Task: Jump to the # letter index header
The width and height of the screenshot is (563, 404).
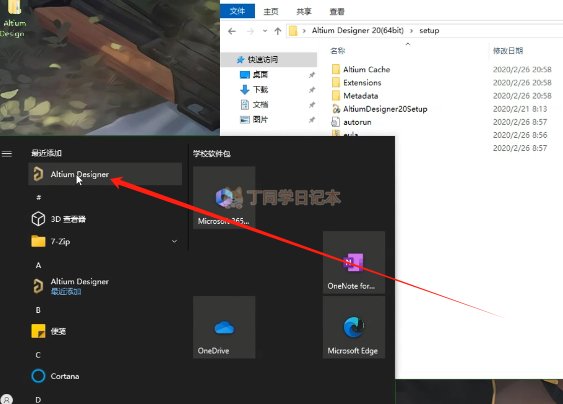Action: tap(39, 198)
